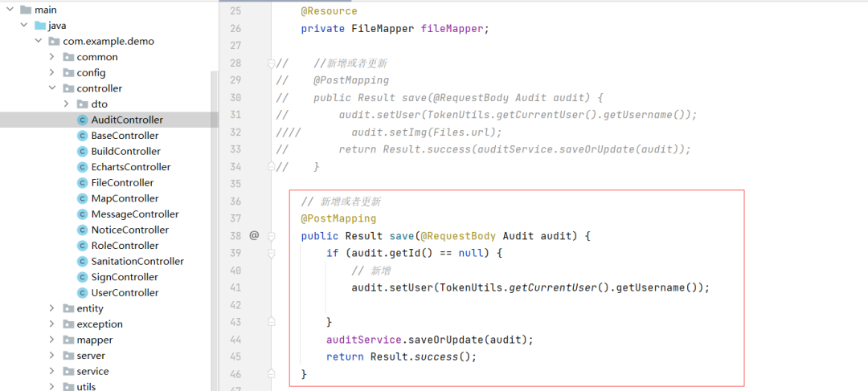The image size is (868, 391).
Task: Collapse the controller folder
Action: (x=52, y=88)
